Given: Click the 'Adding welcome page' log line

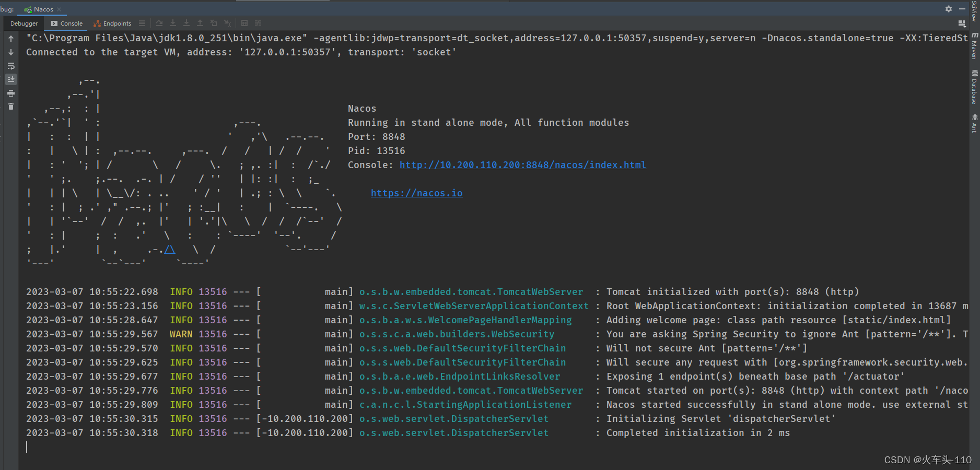Looking at the screenshot, I should [x=488, y=320].
